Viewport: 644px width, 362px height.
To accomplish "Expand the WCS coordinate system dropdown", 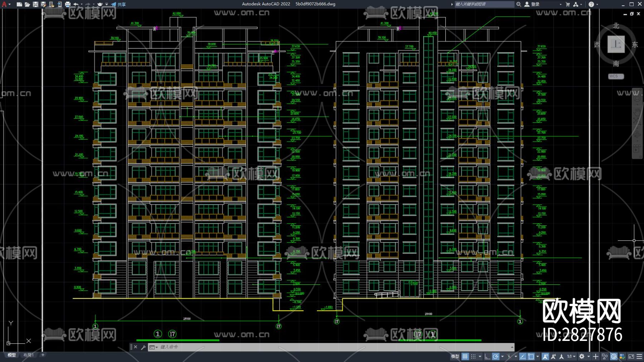I will point(616,76).
